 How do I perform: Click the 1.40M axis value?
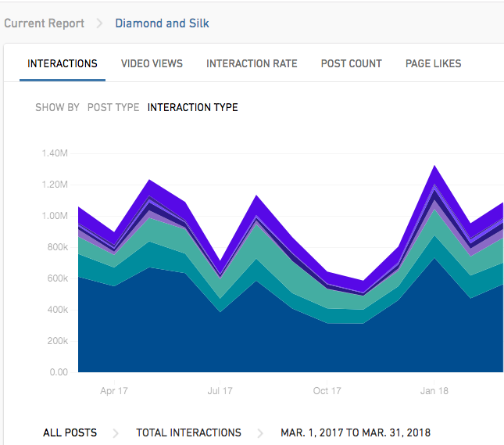pos(55,153)
